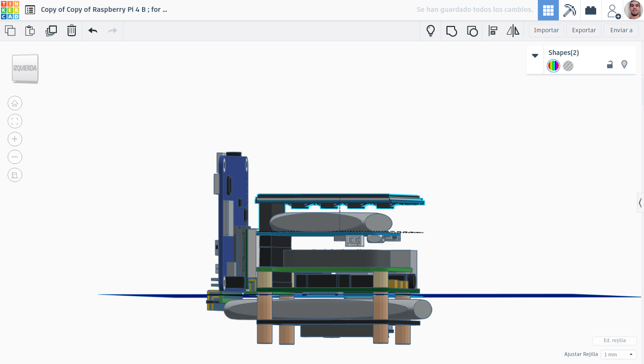
Task: Redo the undone action
Action: click(113, 31)
